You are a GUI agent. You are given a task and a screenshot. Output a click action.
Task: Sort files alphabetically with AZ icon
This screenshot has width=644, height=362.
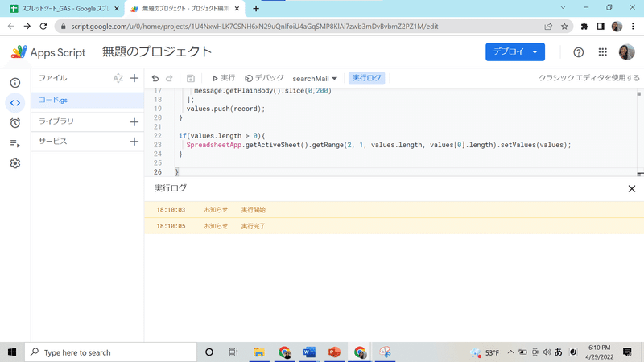pos(118,78)
